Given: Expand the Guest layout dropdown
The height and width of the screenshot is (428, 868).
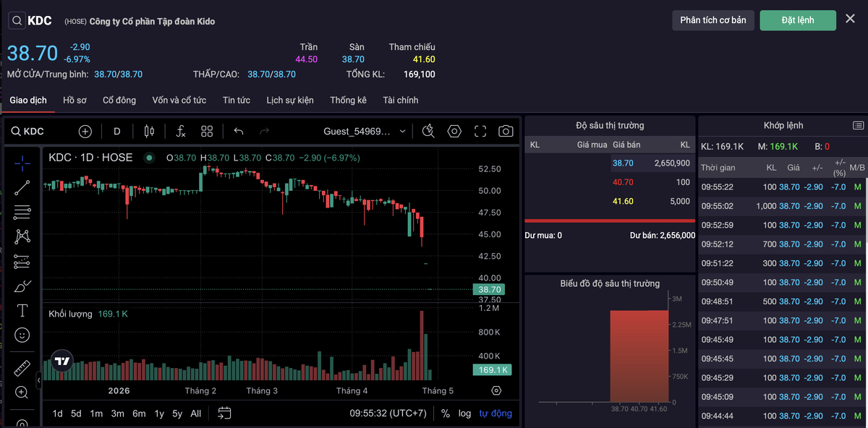Looking at the screenshot, I should pos(403,131).
